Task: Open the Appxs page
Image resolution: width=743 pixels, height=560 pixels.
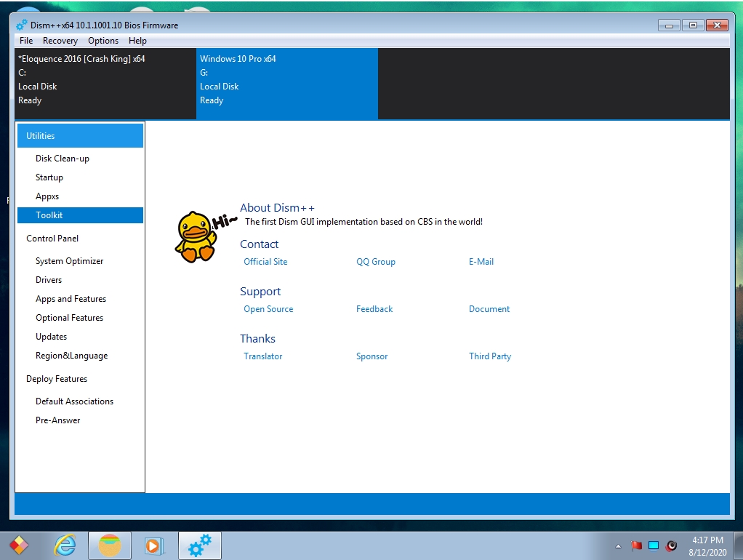Action: pos(47,196)
